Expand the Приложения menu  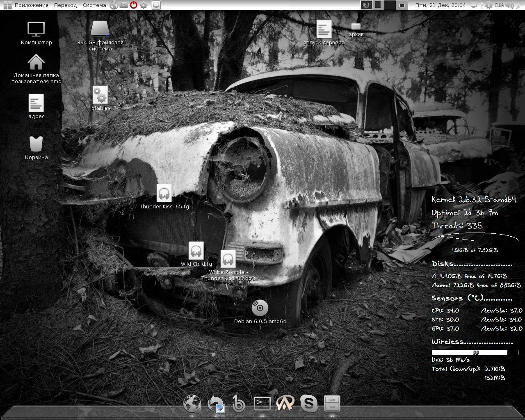[x=31, y=5]
